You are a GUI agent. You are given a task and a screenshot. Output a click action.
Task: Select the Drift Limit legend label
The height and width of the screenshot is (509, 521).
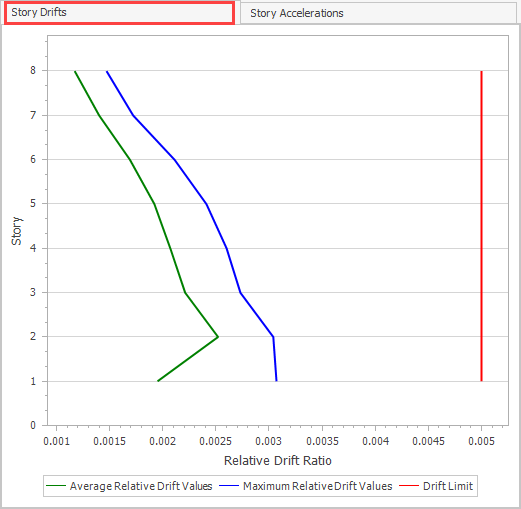(x=448, y=486)
